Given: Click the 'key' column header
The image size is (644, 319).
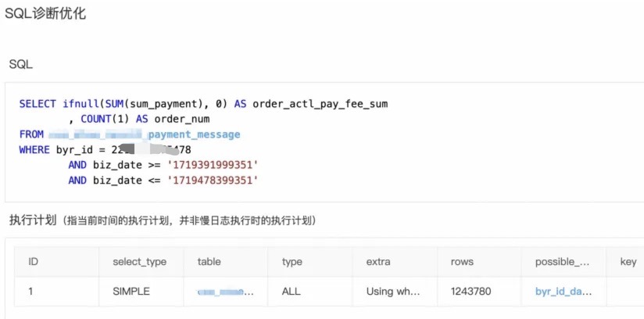Looking at the screenshot, I should tap(628, 262).
